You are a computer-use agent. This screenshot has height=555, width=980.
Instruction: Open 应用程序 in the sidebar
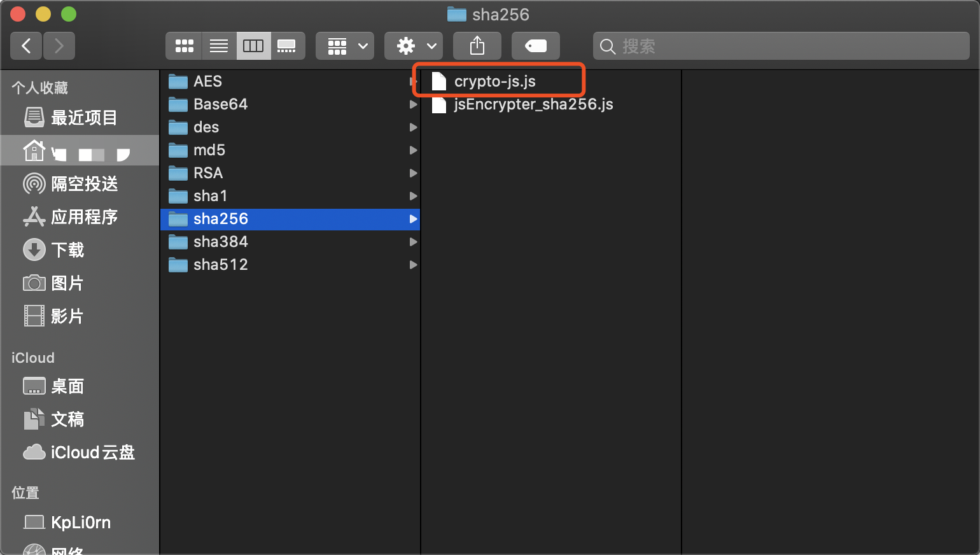80,217
